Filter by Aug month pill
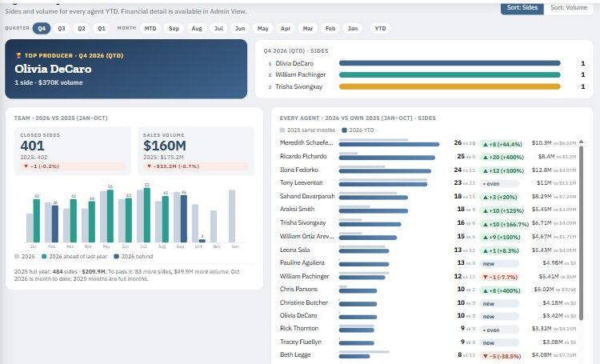Screen dimensions: 600x364 click(197, 28)
